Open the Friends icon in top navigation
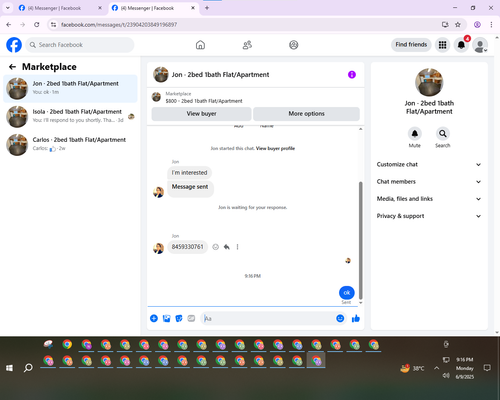The width and height of the screenshot is (500, 400). 247,45
